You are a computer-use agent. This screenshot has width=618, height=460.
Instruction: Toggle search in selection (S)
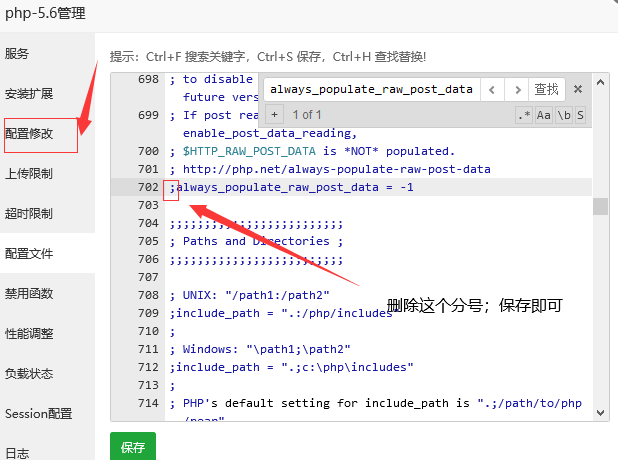point(580,115)
